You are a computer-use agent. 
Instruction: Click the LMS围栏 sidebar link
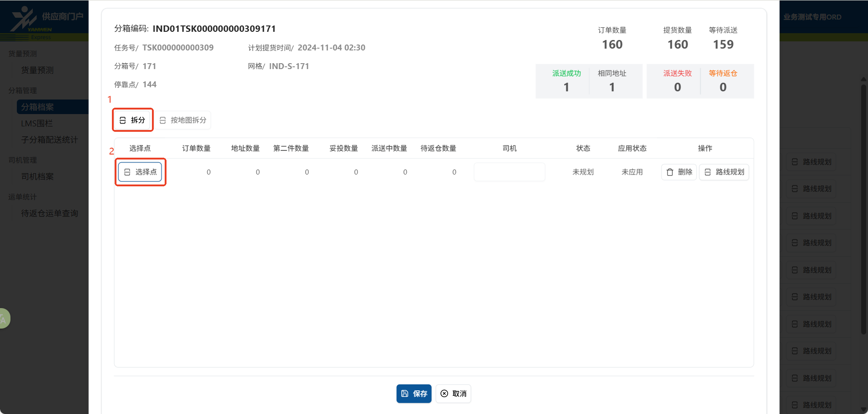[37, 123]
